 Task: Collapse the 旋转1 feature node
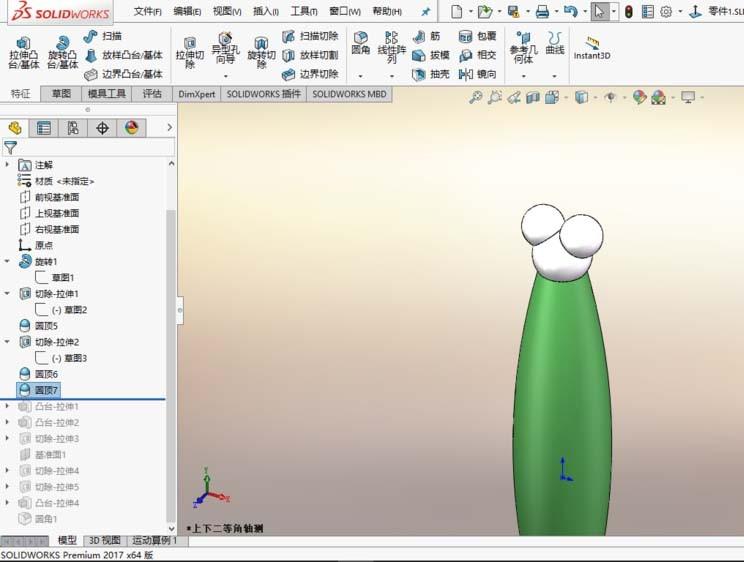tap(7, 262)
